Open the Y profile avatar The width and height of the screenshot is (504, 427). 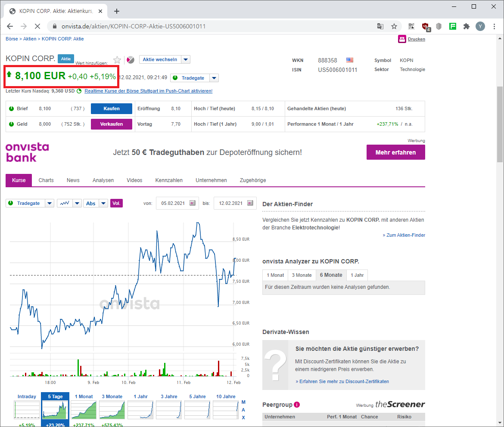(480, 26)
